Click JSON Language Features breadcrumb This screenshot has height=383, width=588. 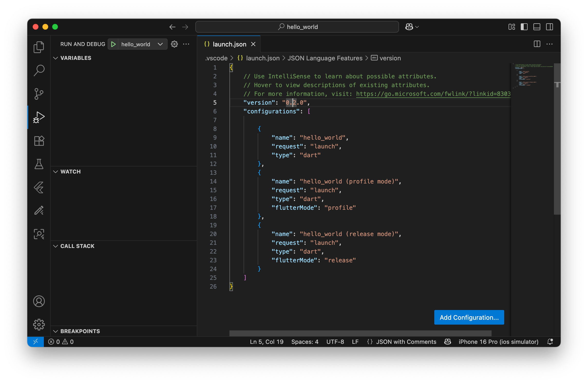click(325, 58)
